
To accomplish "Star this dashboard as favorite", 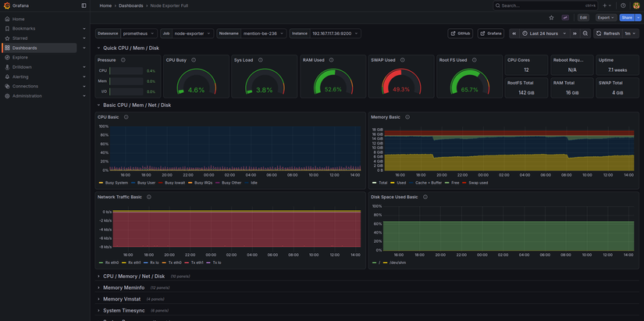I will pyautogui.click(x=551, y=17).
